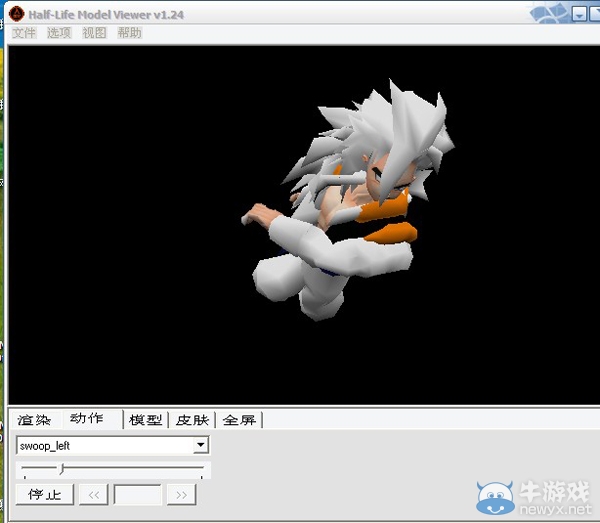
Task: Click the 停止 stop button
Action: pos(45,494)
